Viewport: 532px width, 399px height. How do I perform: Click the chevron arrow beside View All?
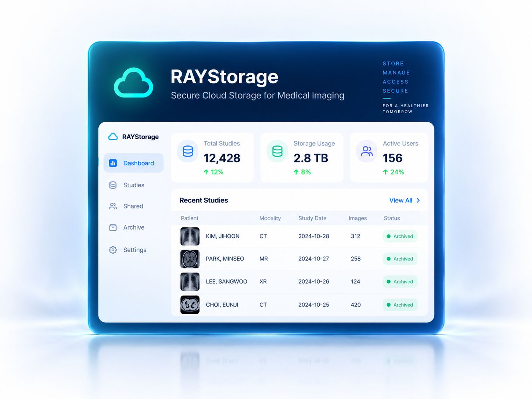(418, 200)
